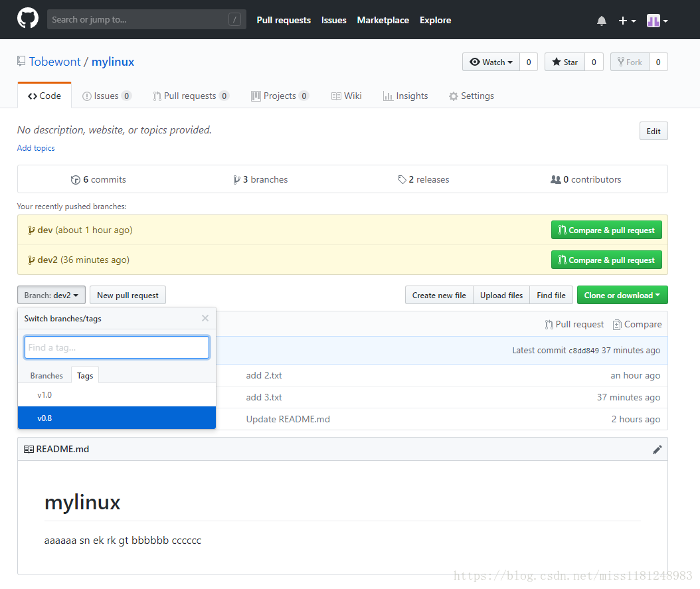Click New pull request button
This screenshot has width=700, height=589.
[128, 295]
